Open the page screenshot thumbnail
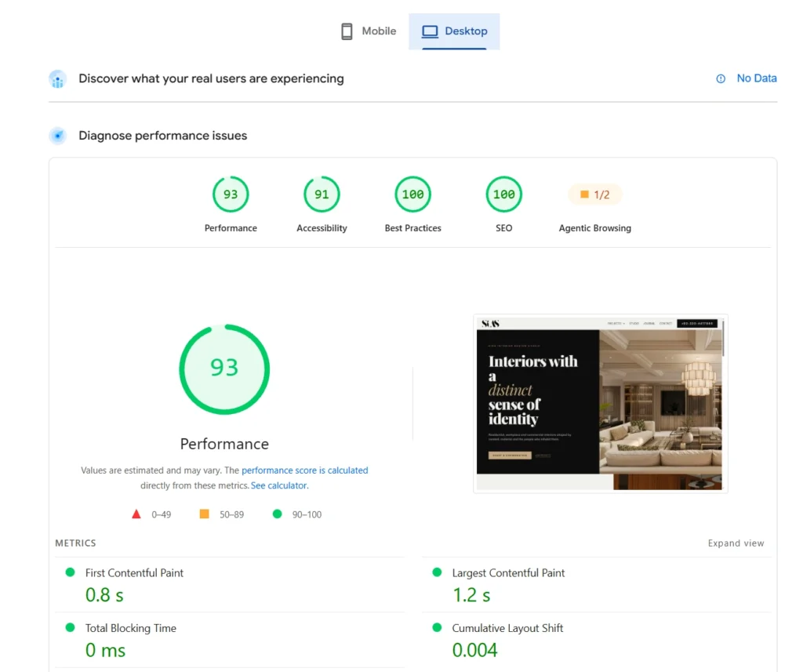The image size is (803, 672). 600,404
